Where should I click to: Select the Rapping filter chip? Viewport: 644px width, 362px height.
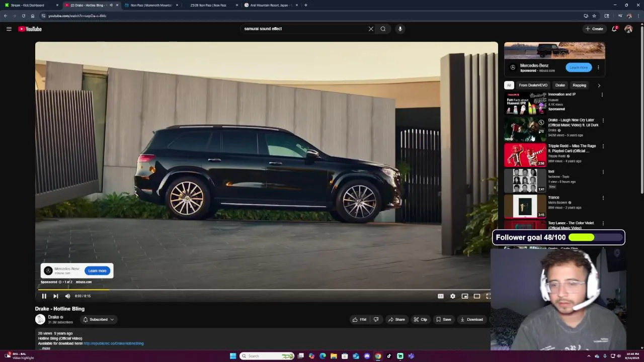coord(579,85)
